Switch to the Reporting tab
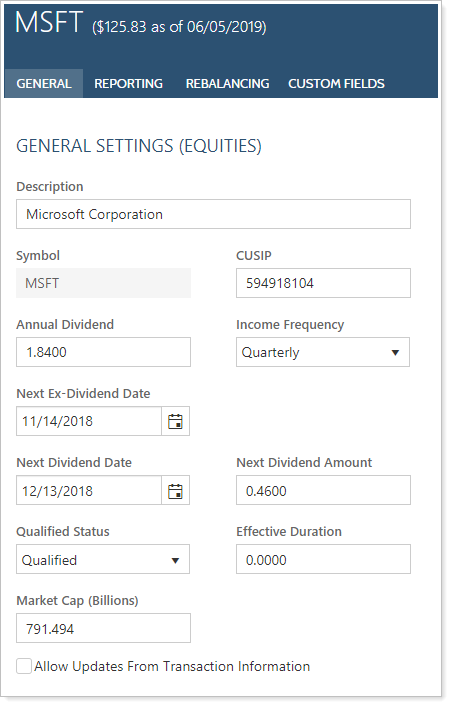Image resolution: width=451 pixels, height=706 pixels. 128,84
